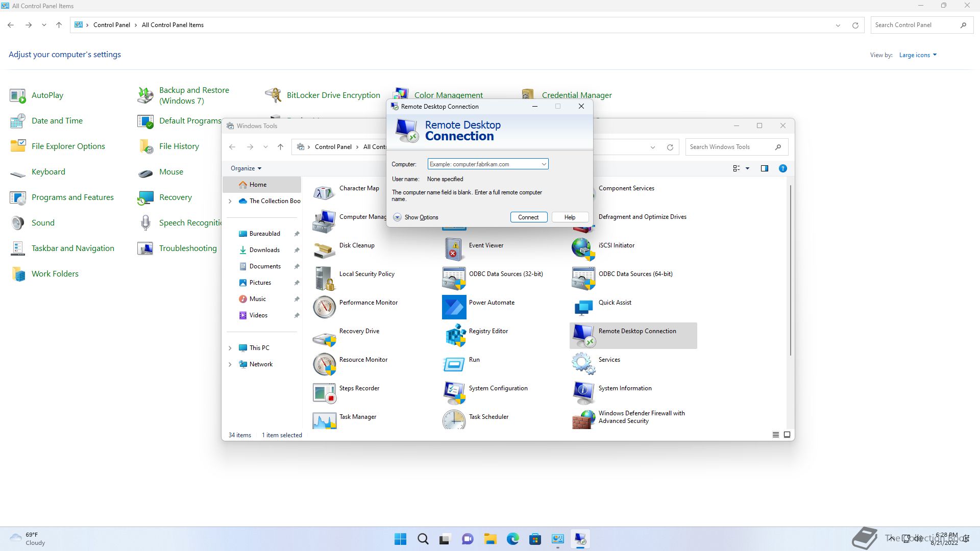Click the Help button in Remote Desktop
Screen dimensions: 980x551
click(570, 217)
